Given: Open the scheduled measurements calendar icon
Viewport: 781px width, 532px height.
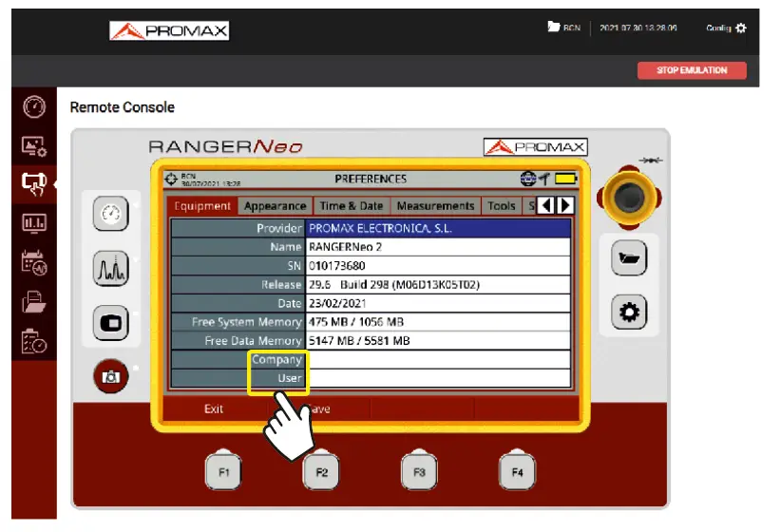Looking at the screenshot, I should pyautogui.click(x=34, y=262).
